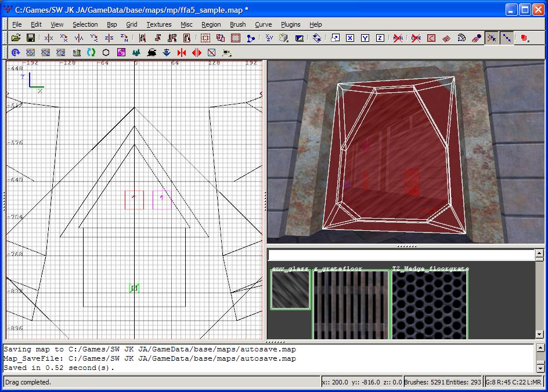Rotate selection around the Z axis

(124, 38)
